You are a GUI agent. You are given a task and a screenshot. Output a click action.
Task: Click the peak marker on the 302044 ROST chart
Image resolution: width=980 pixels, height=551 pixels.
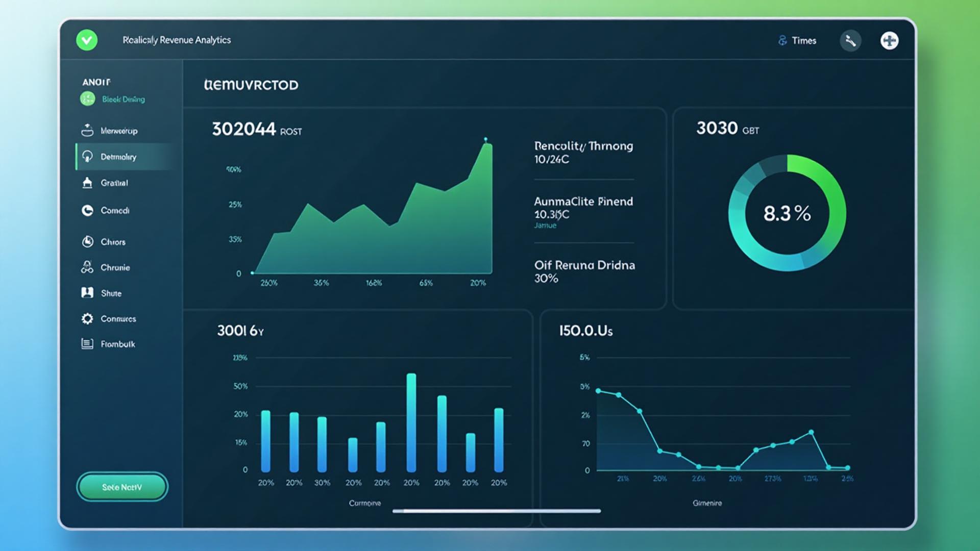[x=486, y=139]
